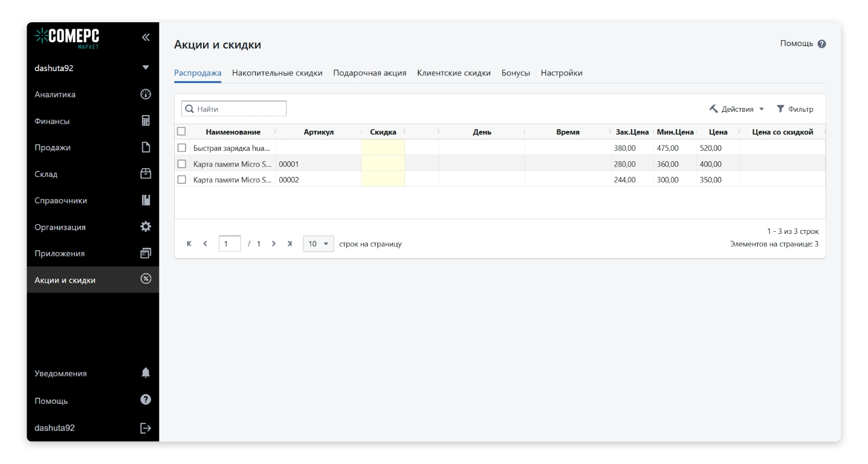The width and height of the screenshot is (868, 464).
Task: Click the Finance calculator icon
Action: (x=145, y=121)
